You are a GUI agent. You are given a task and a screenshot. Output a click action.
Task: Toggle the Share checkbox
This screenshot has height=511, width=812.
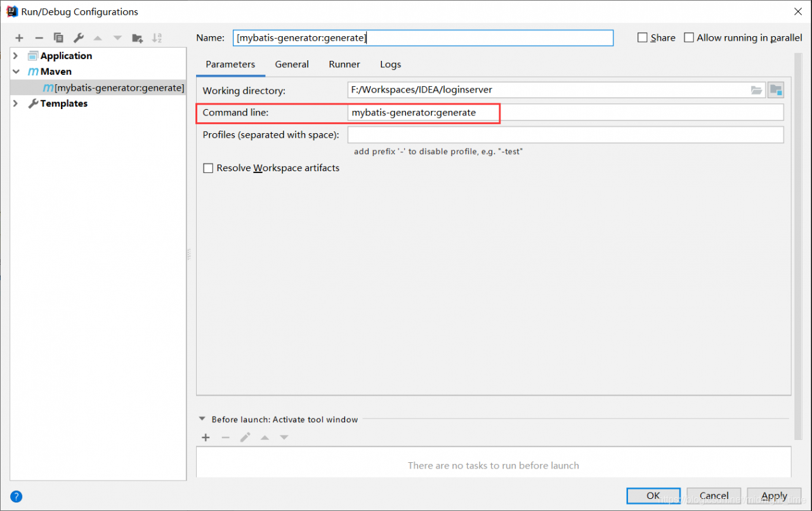643,38
